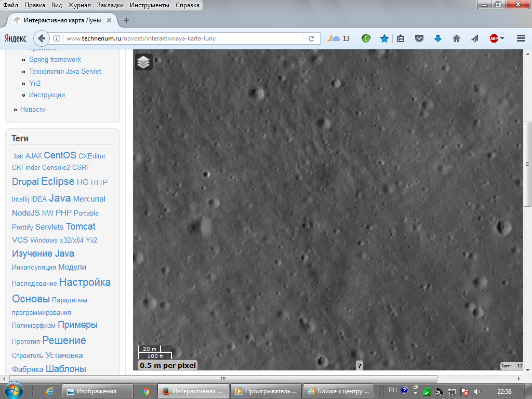Click the NodeJS tag

(26, 212)
